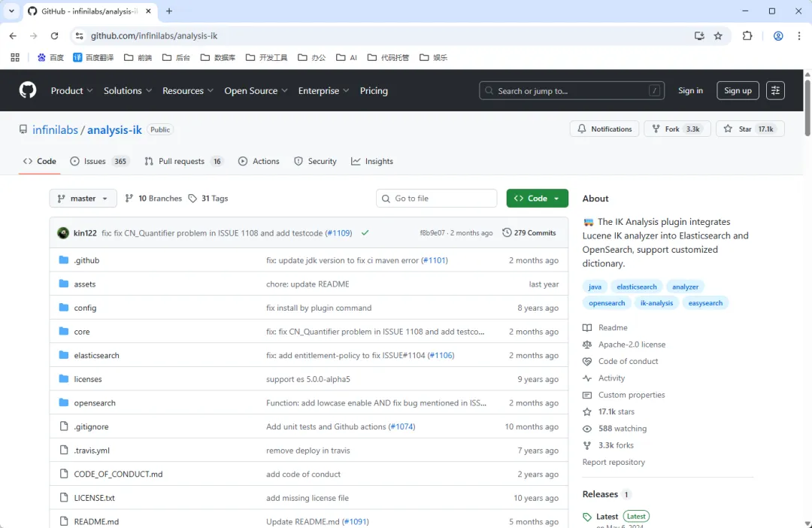Open the 百度翻译 bookmark
The width and height of the screenshot is (812, 528).
(93, 57)
